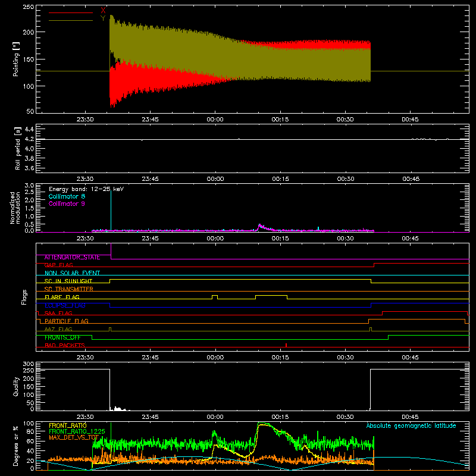Click the '200' tick on Pointing axis
The image size is (476, 476).
pos(29,32)
